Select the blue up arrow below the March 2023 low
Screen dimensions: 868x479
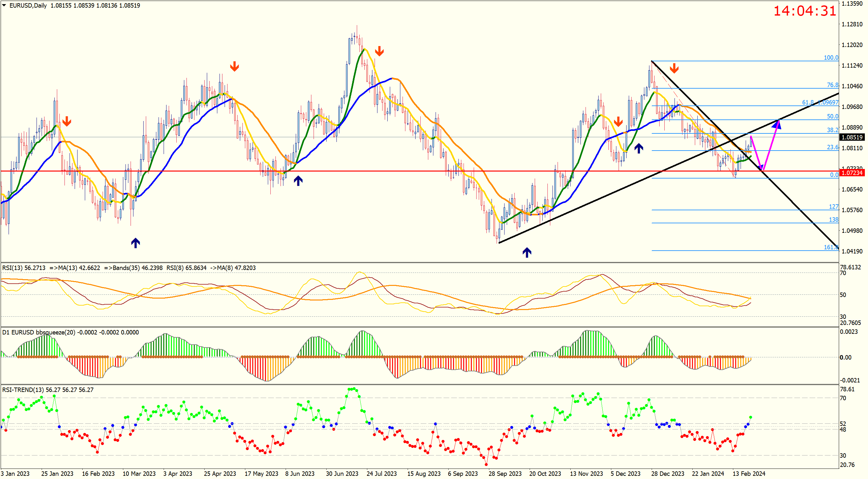click(x=135, y=243)
